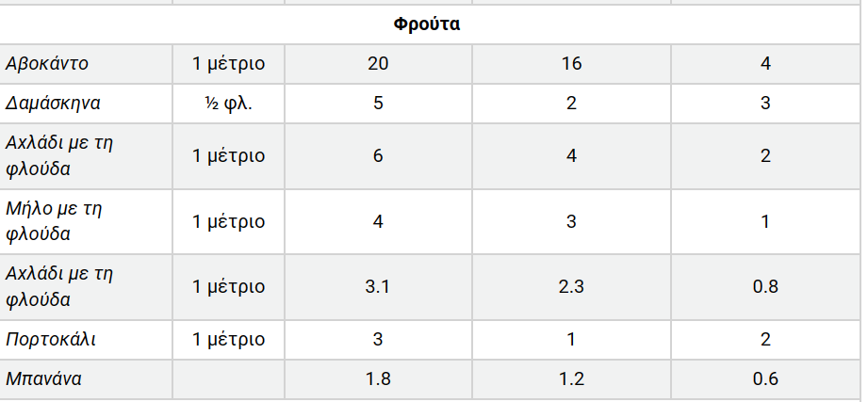Select the 1.2 value in Μπανάνα row
The height and width of the screenshot is (402, 868).
[571, 378]
